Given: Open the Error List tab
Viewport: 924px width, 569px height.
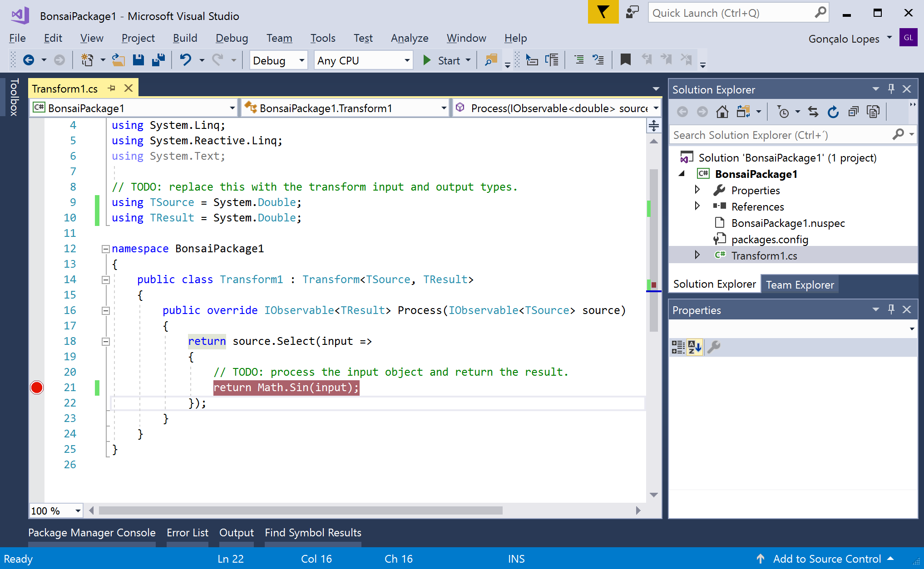Looking at the screenshot, I should point(187,533).
